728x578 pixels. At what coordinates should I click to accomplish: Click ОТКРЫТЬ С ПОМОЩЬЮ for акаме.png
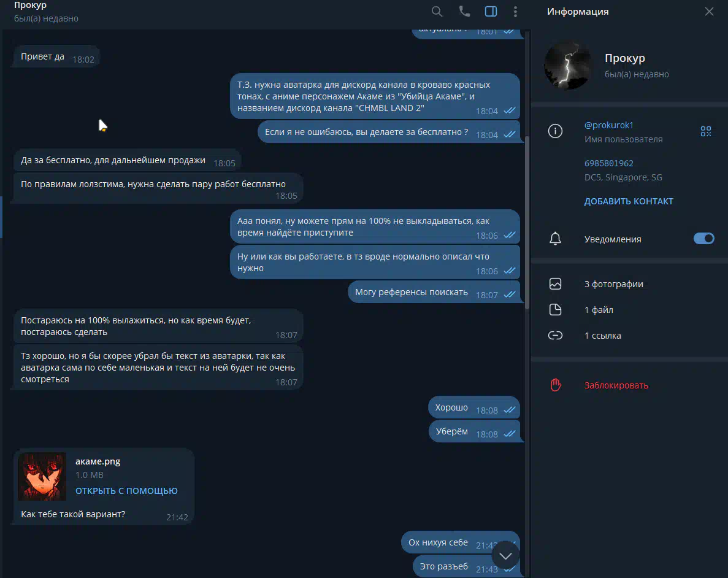point(126,491)
